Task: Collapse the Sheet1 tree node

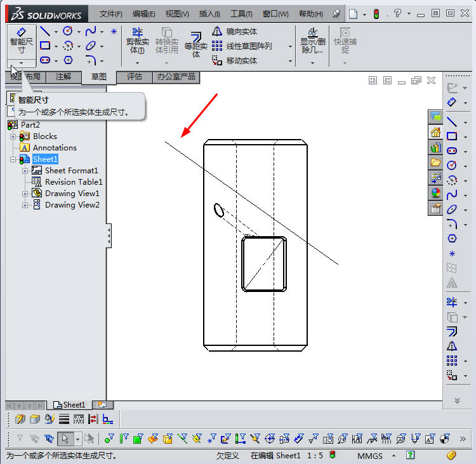Action: point(13,159)
